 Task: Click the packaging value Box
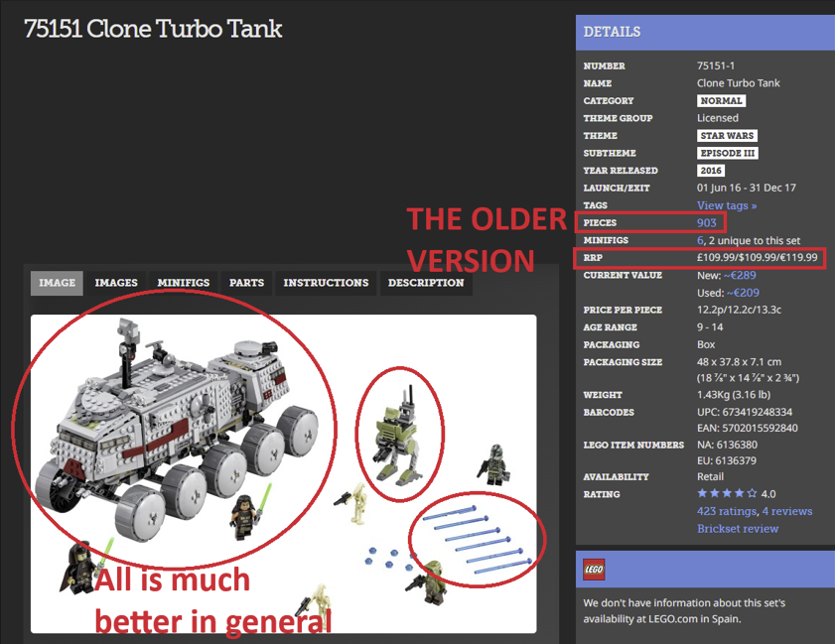coord(706,345)
